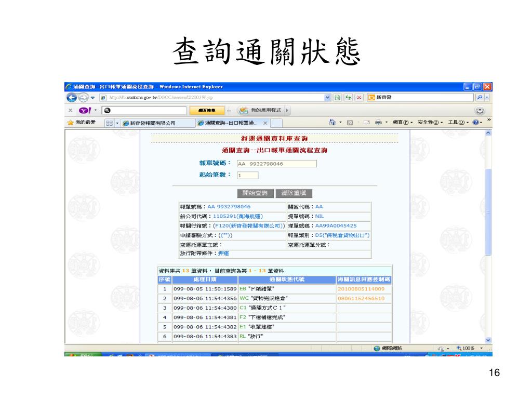Open the tab list dropdown arrow
Viewport: 532px width, 399px height.
click(117, 123)
